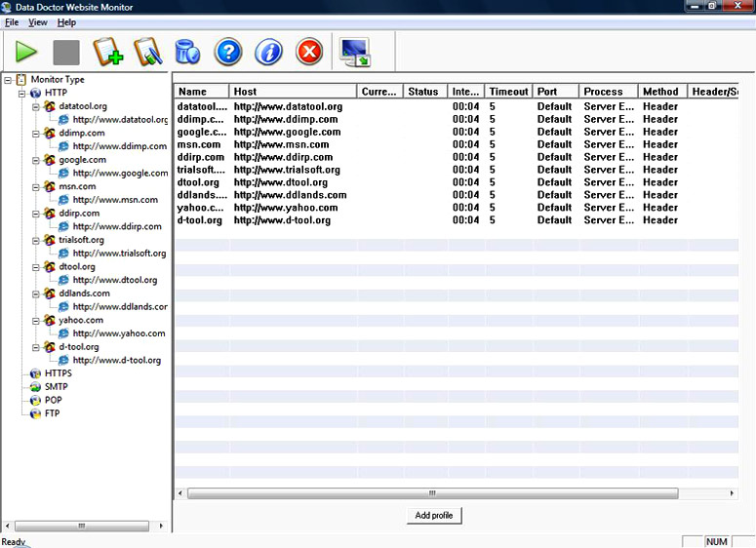This screenshot has width=756, height=548.
Task: Collapse the google.com tree node
Action: point(36,161)
